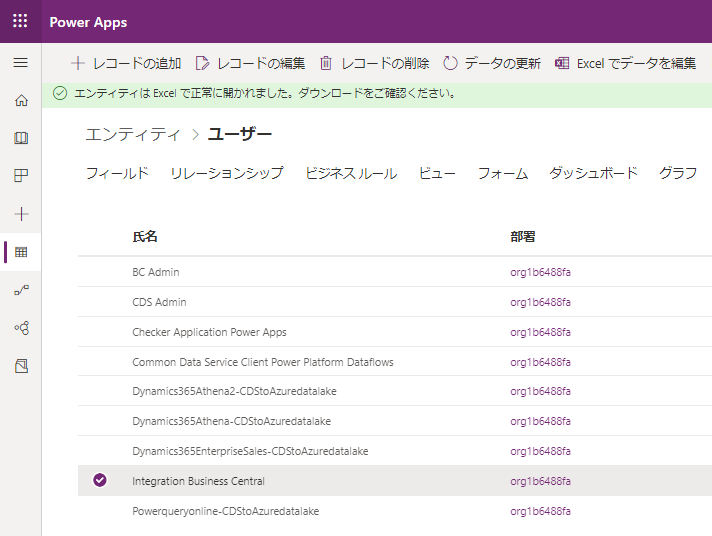The height and width of the screenshot is (536, 712).
Task: Open org1b6488fa link for Dynamics365Athena-CDStoAzuredatalake
Action: (x=540, y=421)
